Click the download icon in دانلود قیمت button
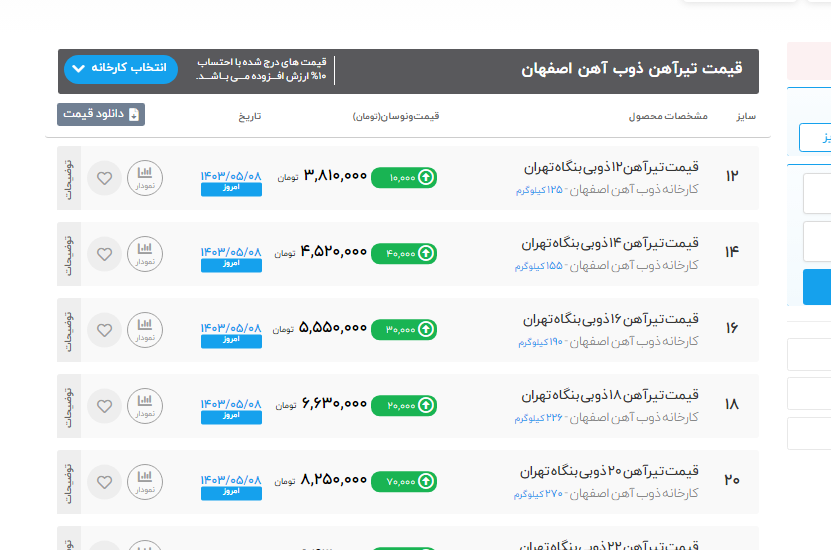The height and width of the screenshot is (550, 831). coord(134,115)
